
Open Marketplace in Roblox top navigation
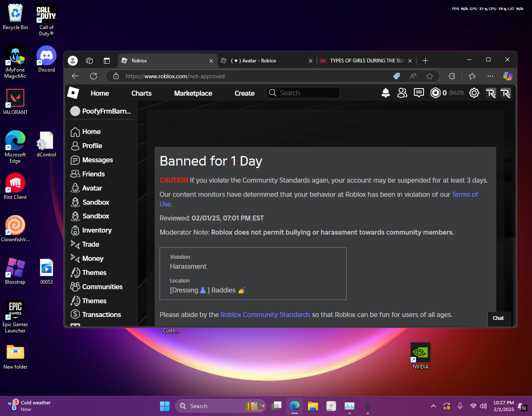pos(193,93)
